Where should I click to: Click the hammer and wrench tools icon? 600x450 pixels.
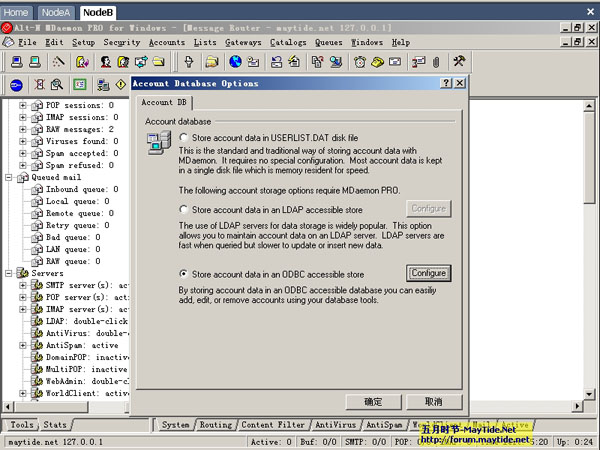pos(459,61)
